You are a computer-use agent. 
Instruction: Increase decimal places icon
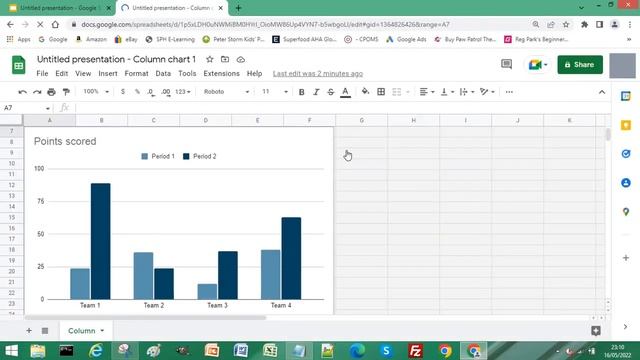[166, 92]
